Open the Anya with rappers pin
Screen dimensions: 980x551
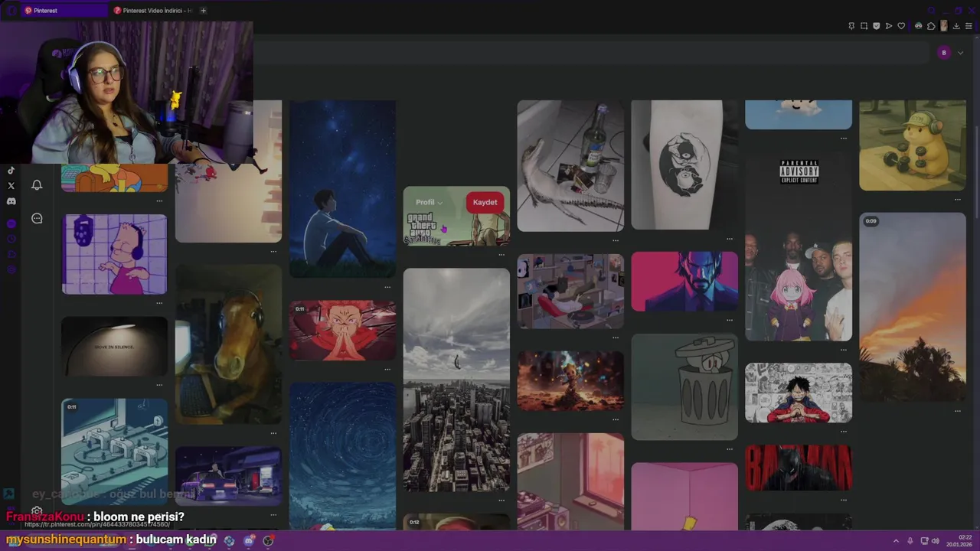(x=799, y=247)
